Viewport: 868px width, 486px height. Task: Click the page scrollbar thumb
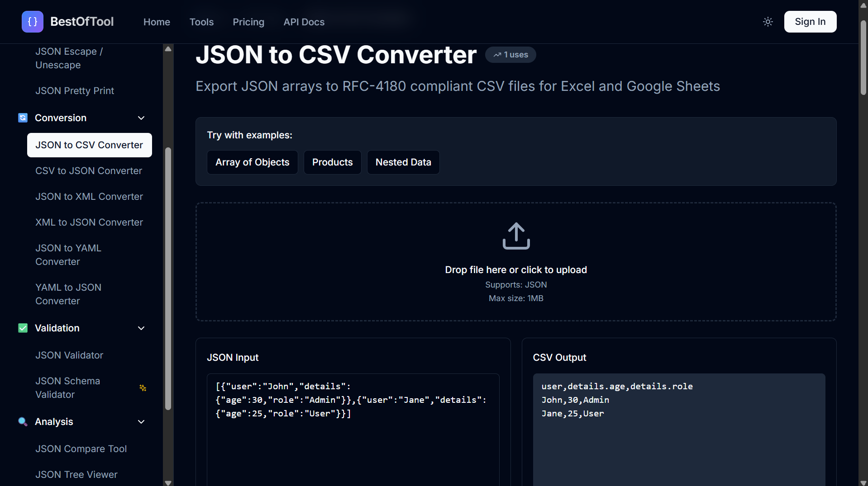tap(863, 57)
